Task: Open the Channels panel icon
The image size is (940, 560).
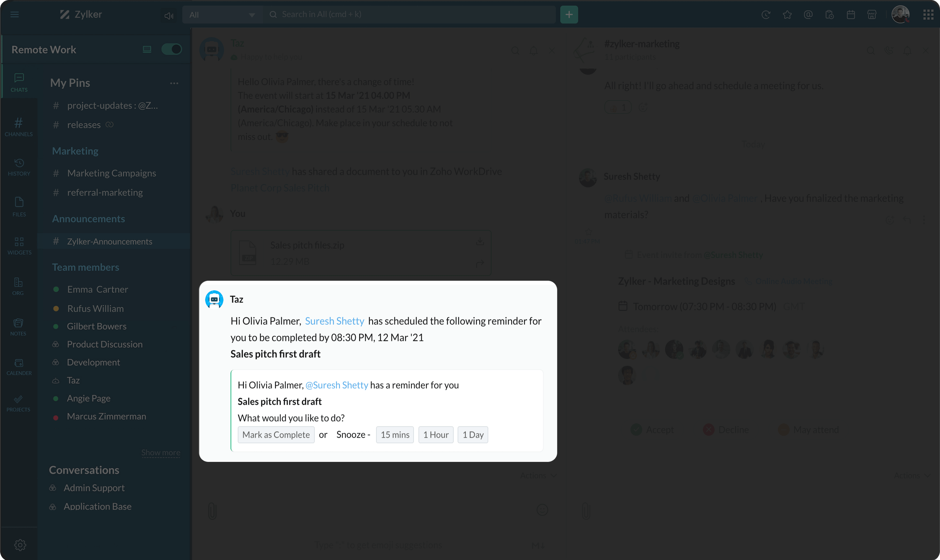Action: [x=19, y=126]
